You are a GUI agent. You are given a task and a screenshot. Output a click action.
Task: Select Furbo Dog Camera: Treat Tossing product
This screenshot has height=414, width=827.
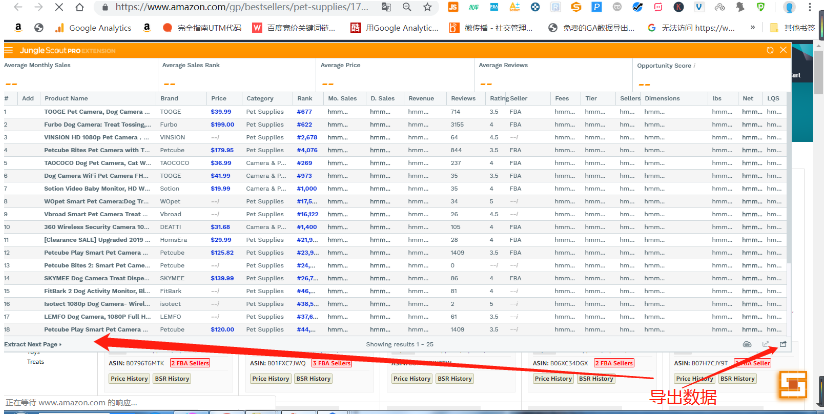tap(395, 124)
